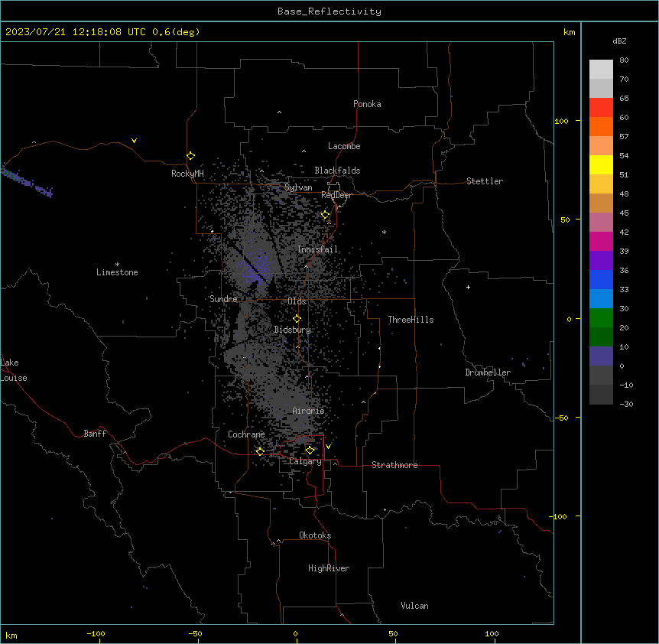Click the yellow V marker east of Calgary
659x644 pixels.
pos(328,447)
